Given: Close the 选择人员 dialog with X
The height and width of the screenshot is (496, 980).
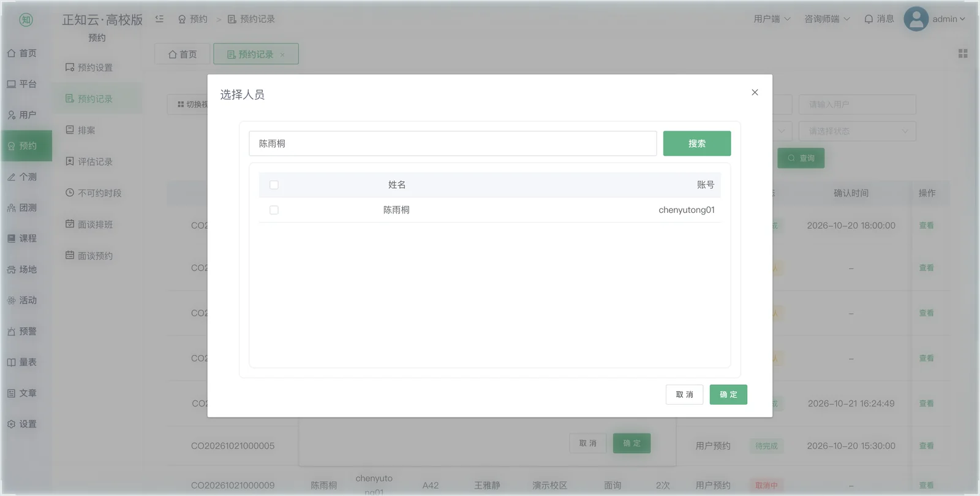Looking at the screenshot, I should [x=755, y=93].
